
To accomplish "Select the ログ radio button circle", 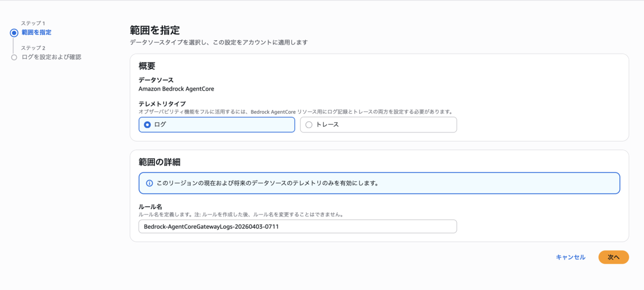I will 148,124.
